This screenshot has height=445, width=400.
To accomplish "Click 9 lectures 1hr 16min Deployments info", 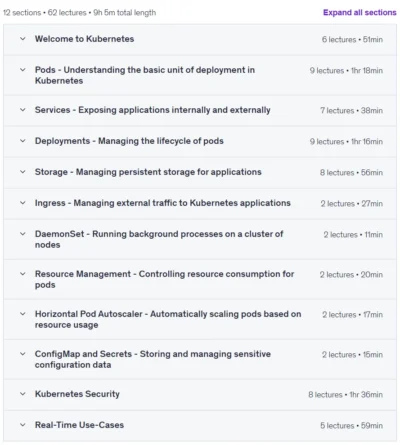I will 346,141.
